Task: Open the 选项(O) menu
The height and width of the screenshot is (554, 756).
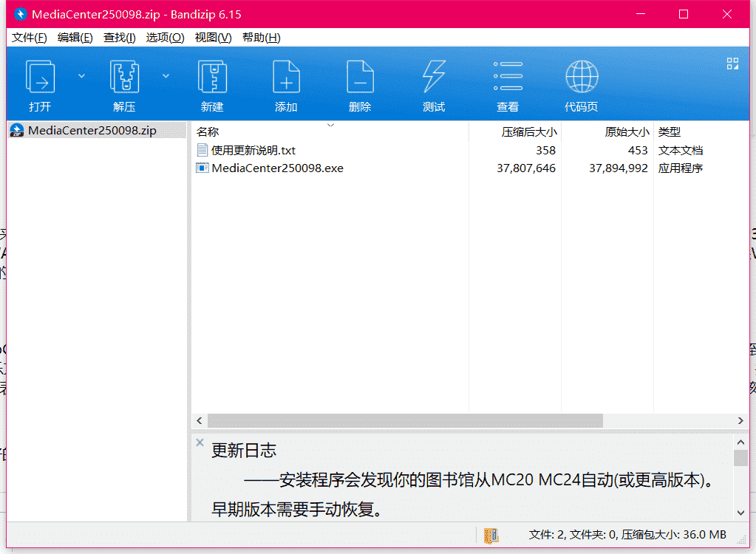Action: pyautogui.click(x=165, y=38)
